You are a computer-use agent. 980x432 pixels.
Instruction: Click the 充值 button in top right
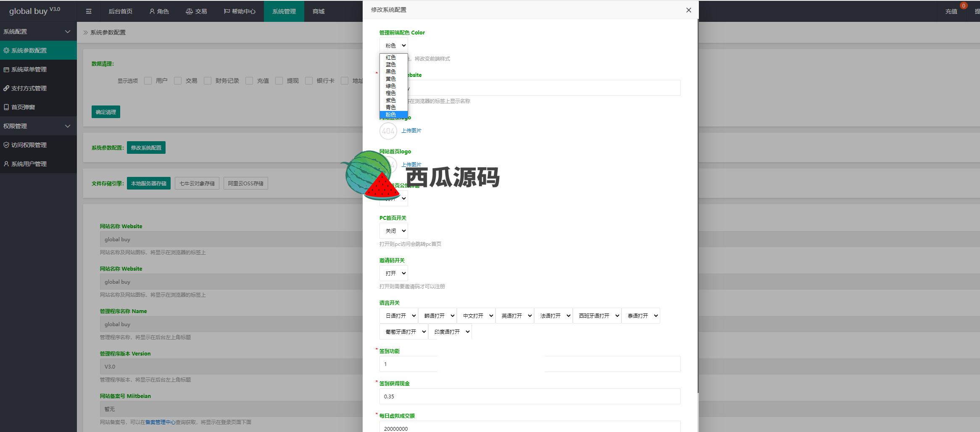coord(951,11)
